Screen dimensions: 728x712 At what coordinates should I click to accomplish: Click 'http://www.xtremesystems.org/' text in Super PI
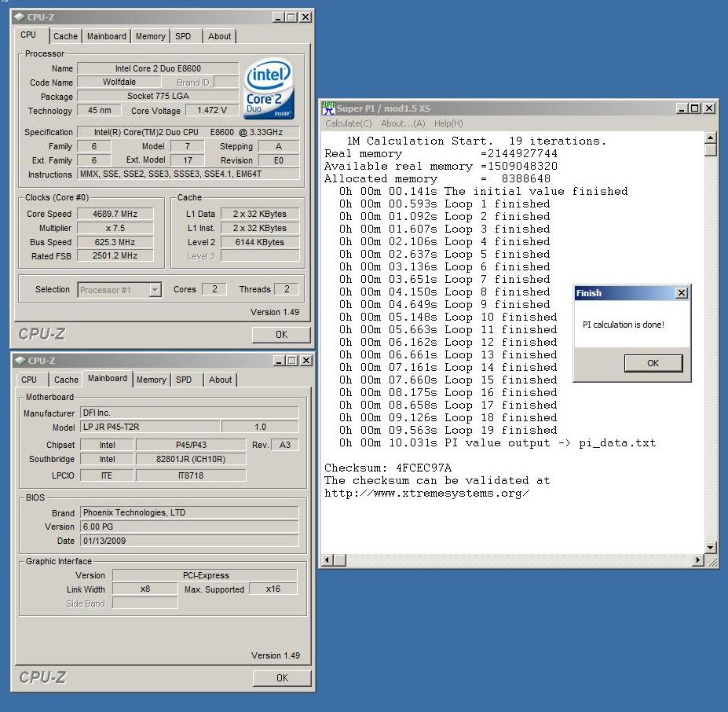426,493
